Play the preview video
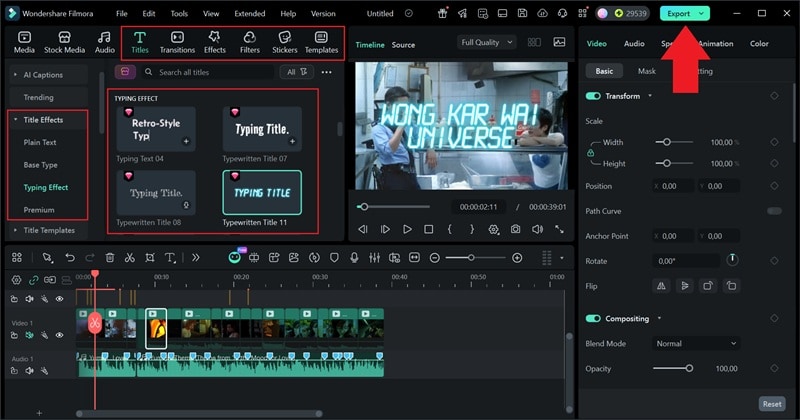Viewport: 800px width, 420px height. [407, 229]
